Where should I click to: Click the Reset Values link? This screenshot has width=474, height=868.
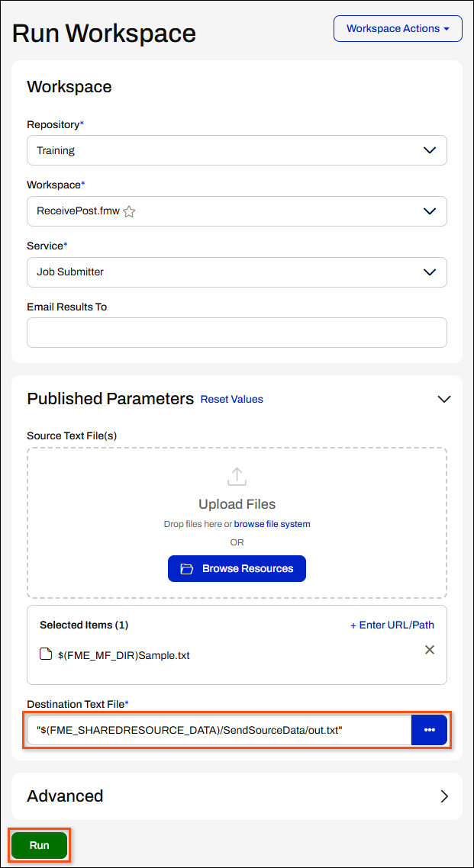click(231, 399)
